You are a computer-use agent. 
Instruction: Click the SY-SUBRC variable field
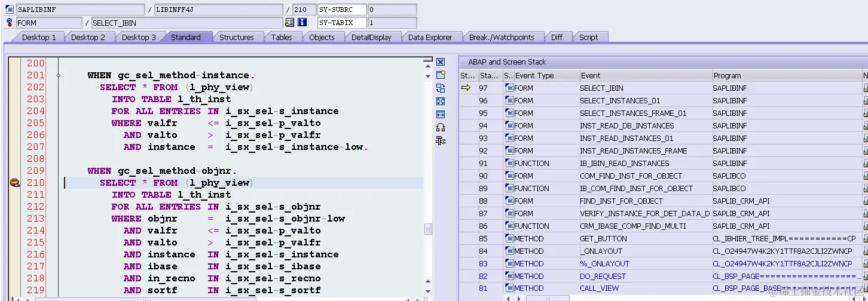[342, 10]
